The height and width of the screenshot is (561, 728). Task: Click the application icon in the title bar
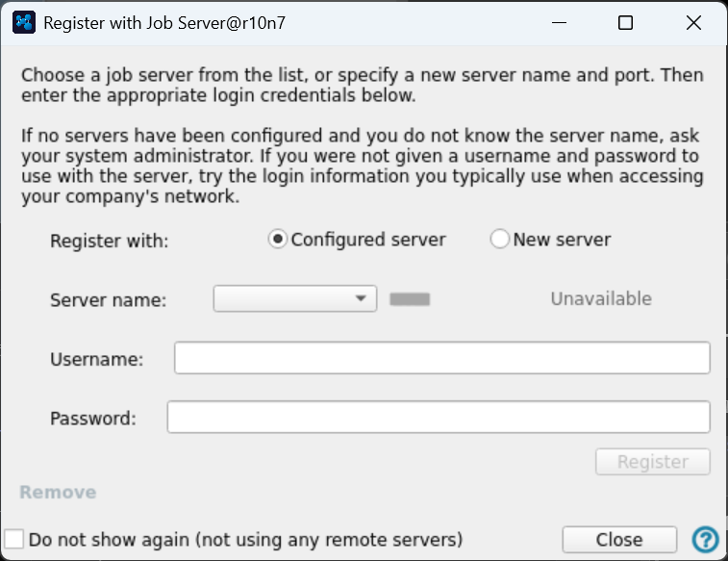26,23
